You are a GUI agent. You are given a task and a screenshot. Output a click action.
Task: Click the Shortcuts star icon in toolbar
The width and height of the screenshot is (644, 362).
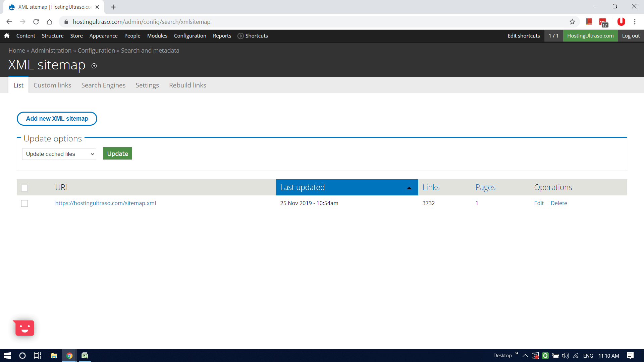(x=240, y=36)
